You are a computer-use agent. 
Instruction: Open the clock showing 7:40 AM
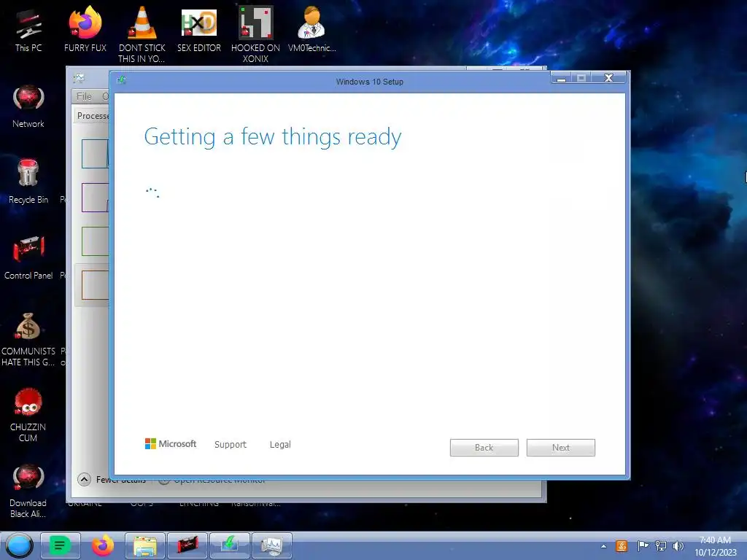pos(715,546)
